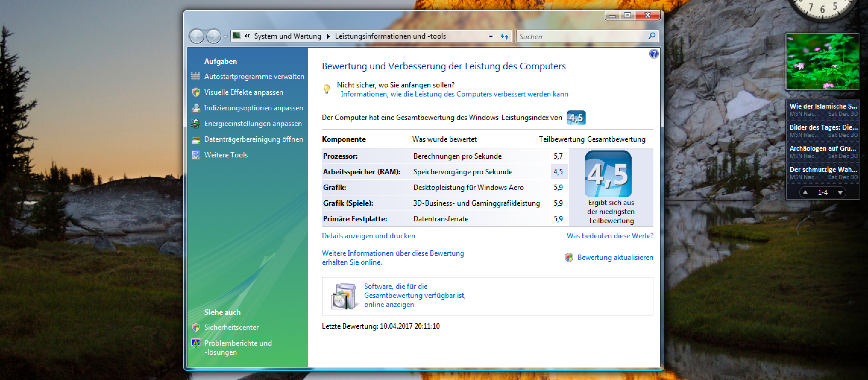Click Was bedeuten diese Werte link
This screenshot has width=868, height=380.
click(x=609, y=236)
